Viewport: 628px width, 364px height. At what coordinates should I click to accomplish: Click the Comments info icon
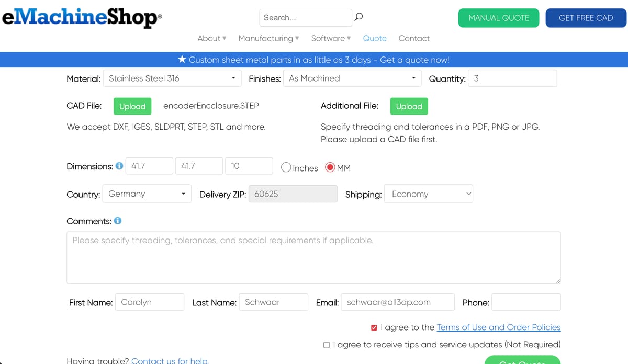[x=118, y=221]
